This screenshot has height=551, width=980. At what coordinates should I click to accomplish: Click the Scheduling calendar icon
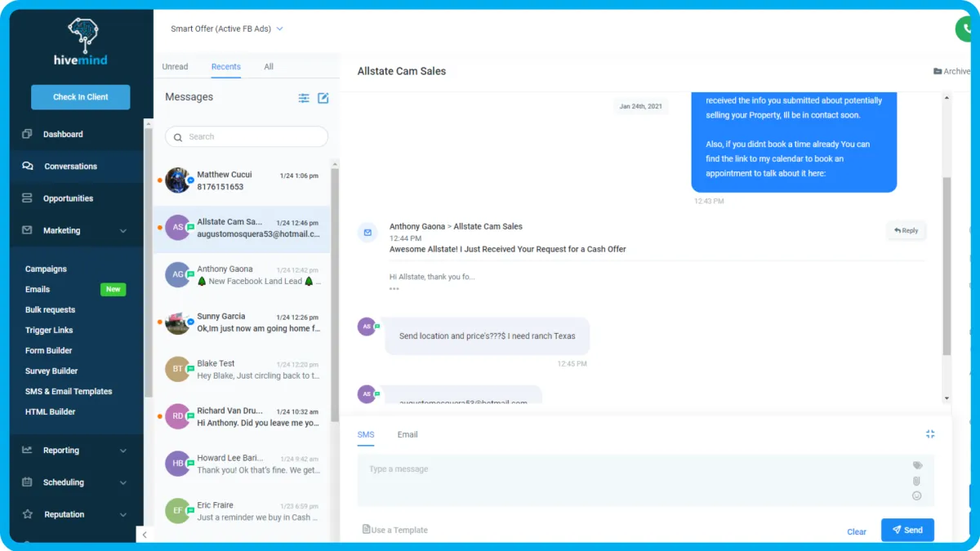(28, 482)
